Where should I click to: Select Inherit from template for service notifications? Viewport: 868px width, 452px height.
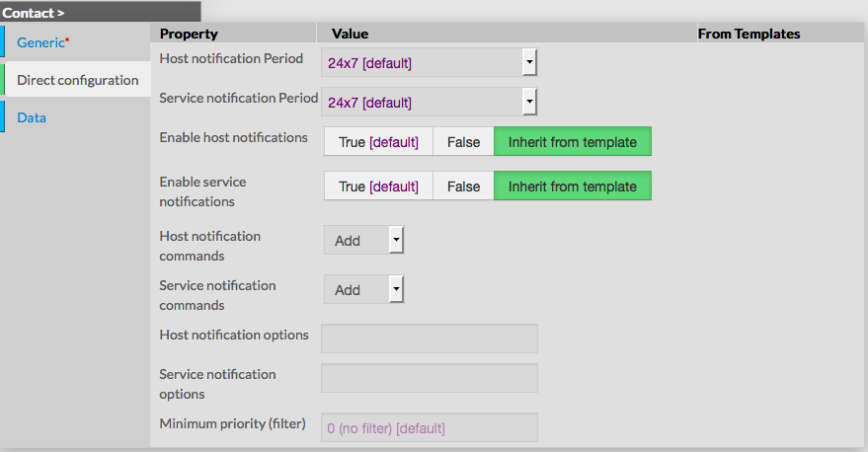[x=572, y=186]
